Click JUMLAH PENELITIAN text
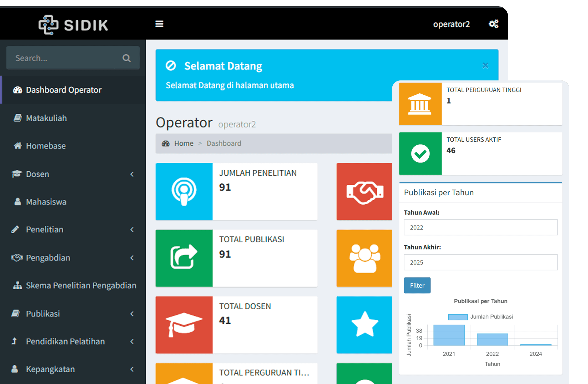 [x=258, y=173]
